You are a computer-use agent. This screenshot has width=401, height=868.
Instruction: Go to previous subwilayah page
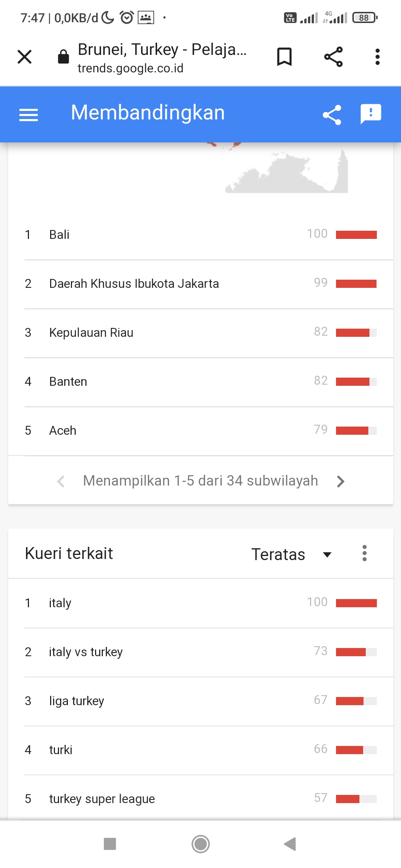point(61,481)
